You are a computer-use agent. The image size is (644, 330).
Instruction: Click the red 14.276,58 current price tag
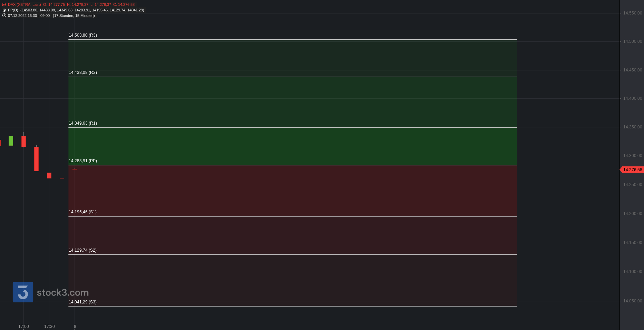click(x=632, y=170)
